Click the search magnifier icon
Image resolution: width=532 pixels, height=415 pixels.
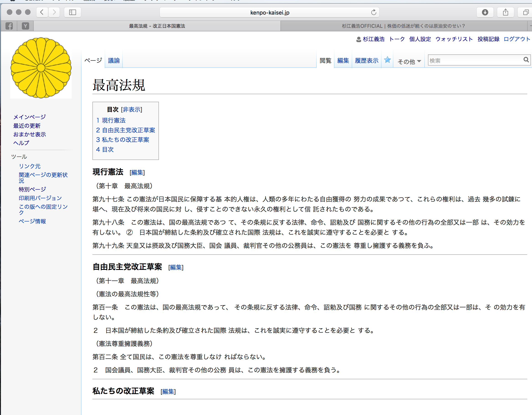coord(526,60)
